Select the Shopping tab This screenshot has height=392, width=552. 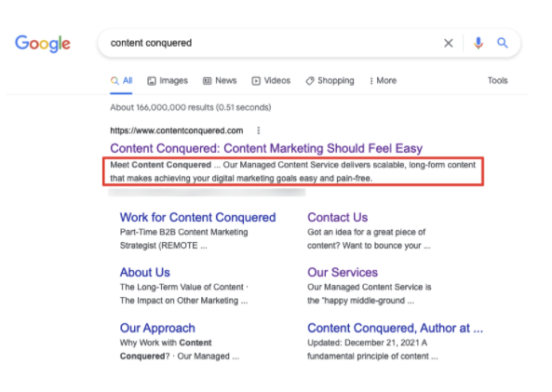[330, 81]
